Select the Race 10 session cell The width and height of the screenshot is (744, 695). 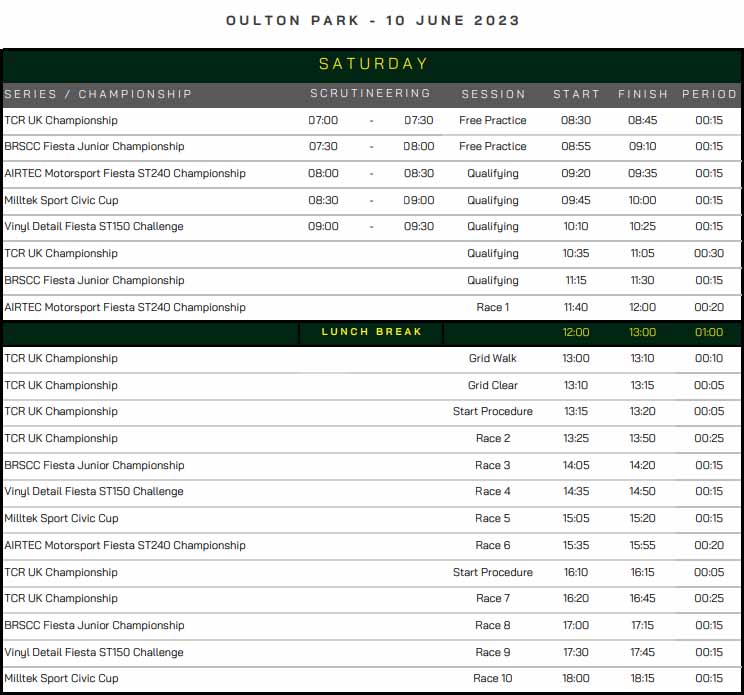[x=492, y=678]
